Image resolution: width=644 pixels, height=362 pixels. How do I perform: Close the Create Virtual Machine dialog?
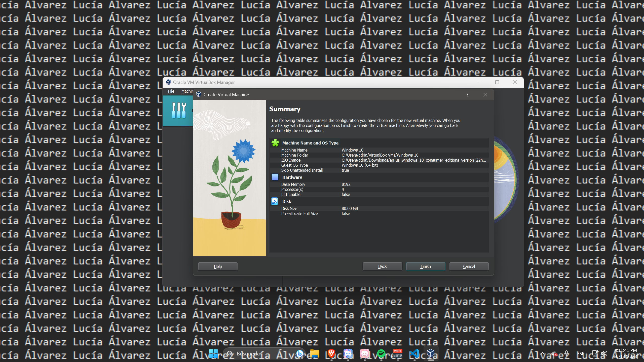click(485, 95)
